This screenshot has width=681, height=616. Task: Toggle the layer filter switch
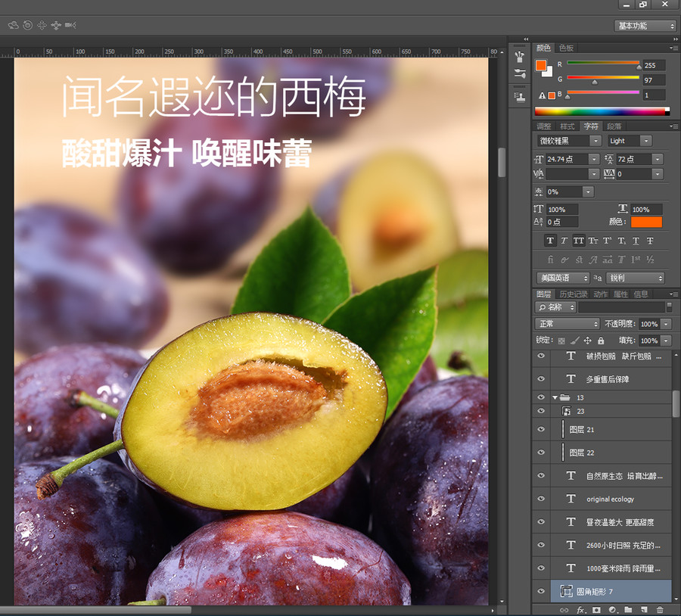tap(670, 306)
